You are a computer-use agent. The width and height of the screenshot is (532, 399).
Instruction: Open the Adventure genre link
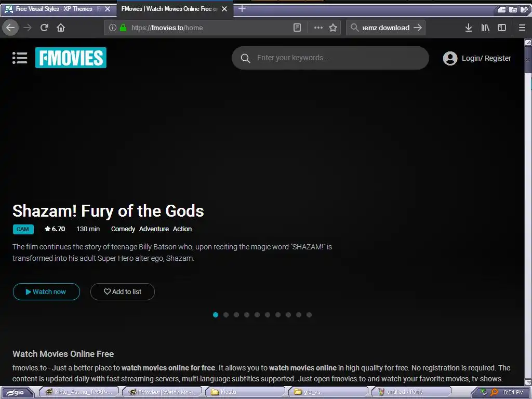tap(154, 229)
